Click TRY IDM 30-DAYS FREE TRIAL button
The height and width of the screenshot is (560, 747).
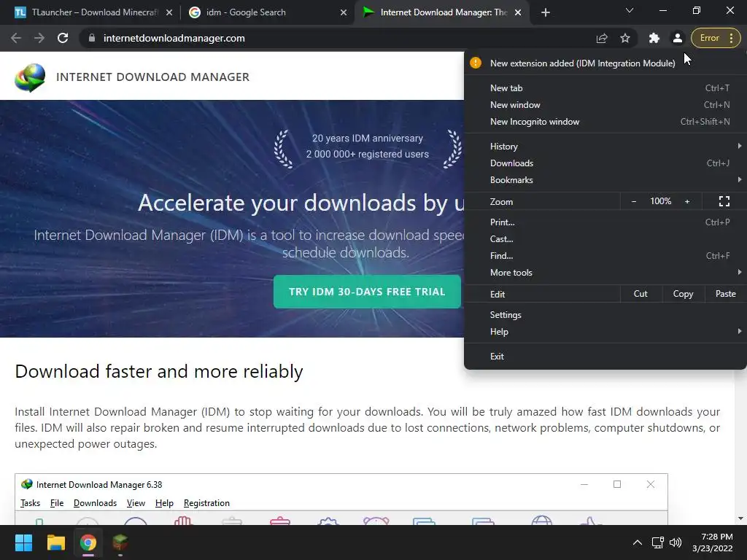click(367, 292)
